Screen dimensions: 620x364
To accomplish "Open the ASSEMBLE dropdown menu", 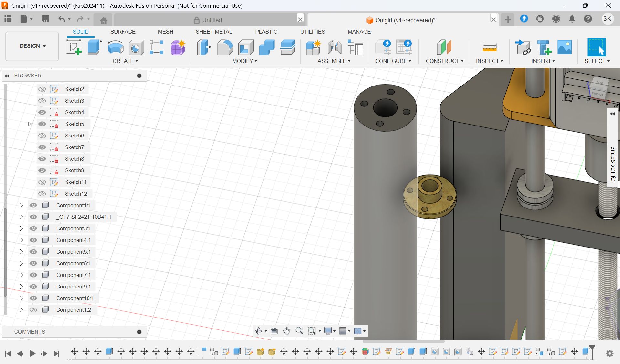I will pos(334,61).
